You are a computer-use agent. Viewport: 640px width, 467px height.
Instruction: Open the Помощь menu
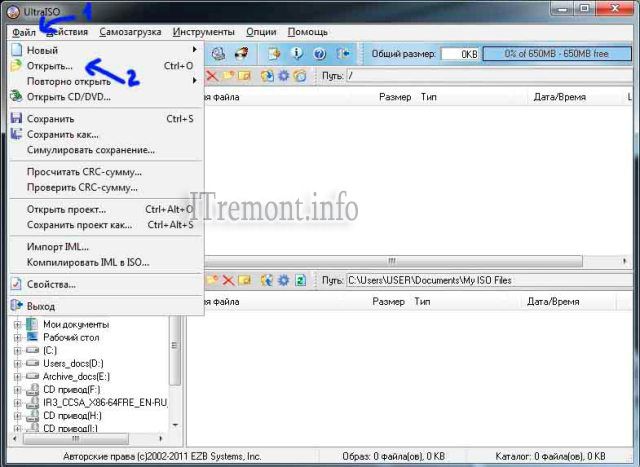point(307,32)
